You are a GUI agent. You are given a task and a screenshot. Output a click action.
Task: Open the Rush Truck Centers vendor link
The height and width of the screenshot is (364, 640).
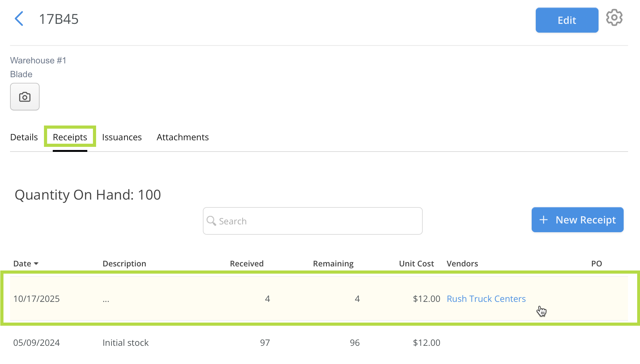pyautogui.click(x=486, y=299)
